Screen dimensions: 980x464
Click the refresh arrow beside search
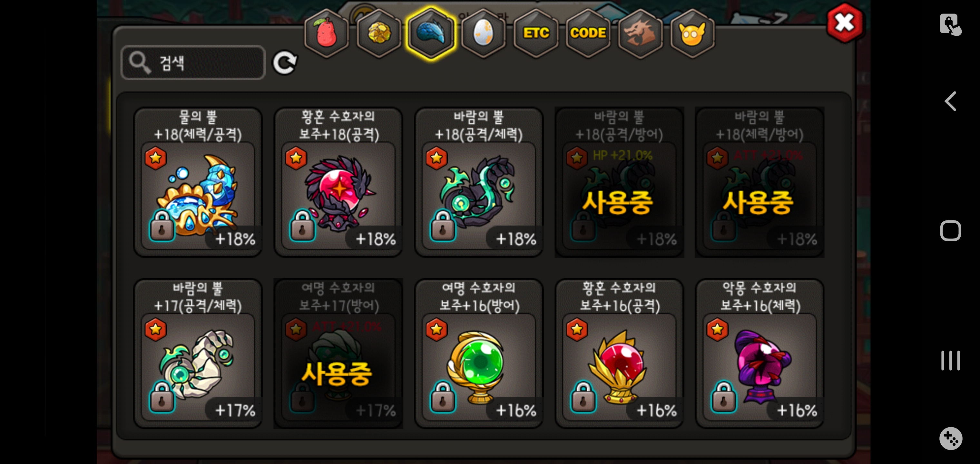click(x=285, y=63)
